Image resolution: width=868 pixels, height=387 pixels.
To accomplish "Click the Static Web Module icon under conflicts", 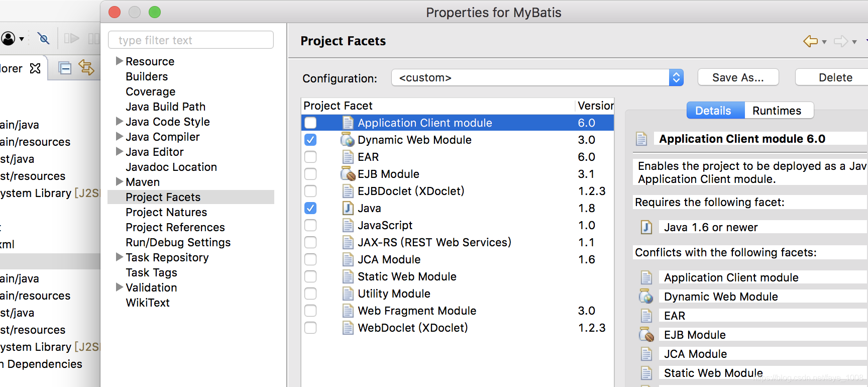I will coord(646,373).
